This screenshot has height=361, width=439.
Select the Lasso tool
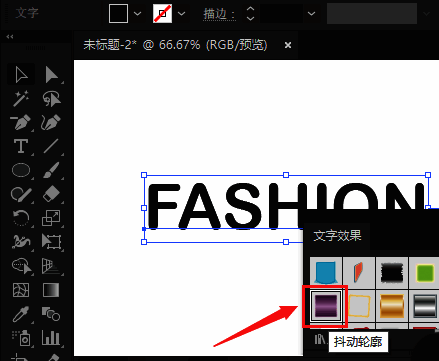click(x=51, y=98)
